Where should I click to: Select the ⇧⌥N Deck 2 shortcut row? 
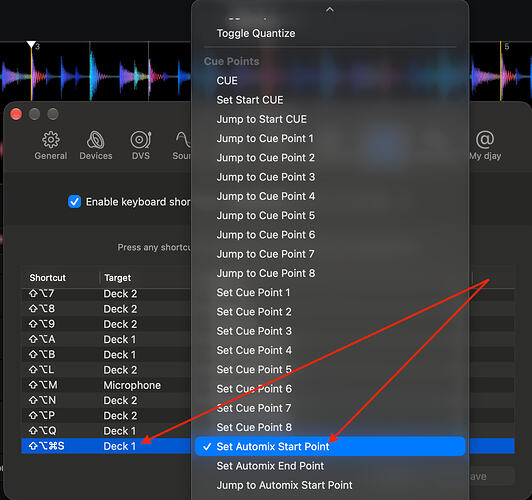coord(106,400)
